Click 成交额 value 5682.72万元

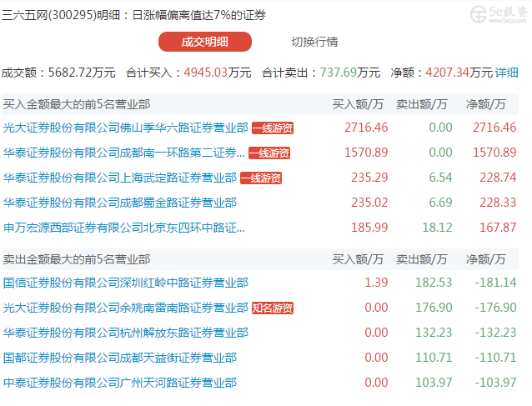[82, 73]
